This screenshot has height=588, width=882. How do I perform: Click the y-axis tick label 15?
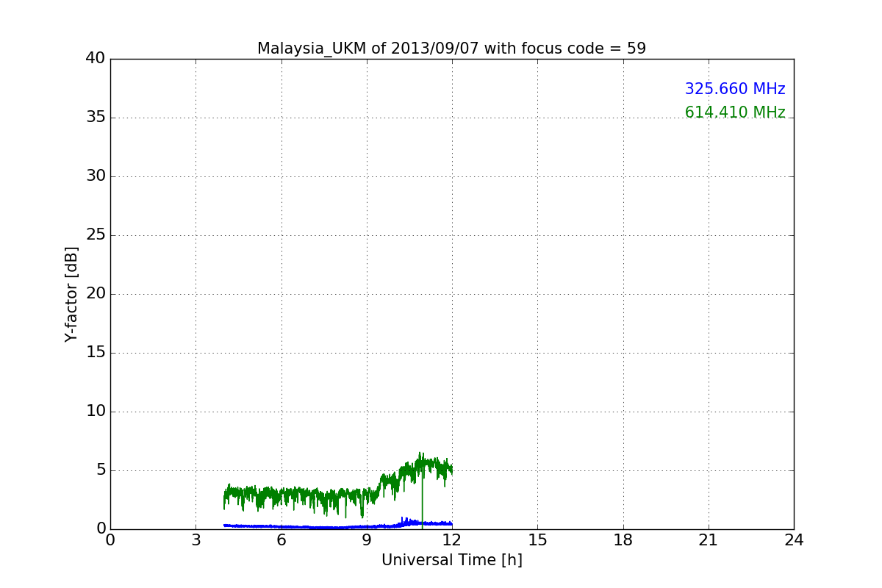coord(96,353)
